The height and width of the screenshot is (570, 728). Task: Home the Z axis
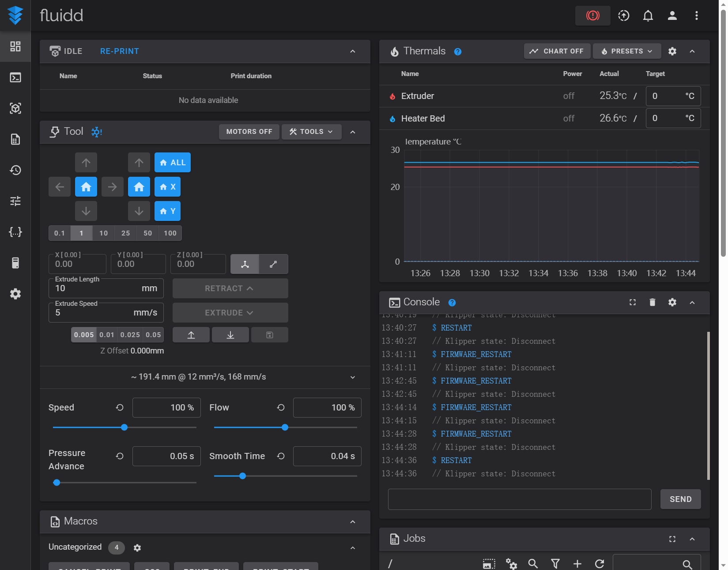(139, 187)
